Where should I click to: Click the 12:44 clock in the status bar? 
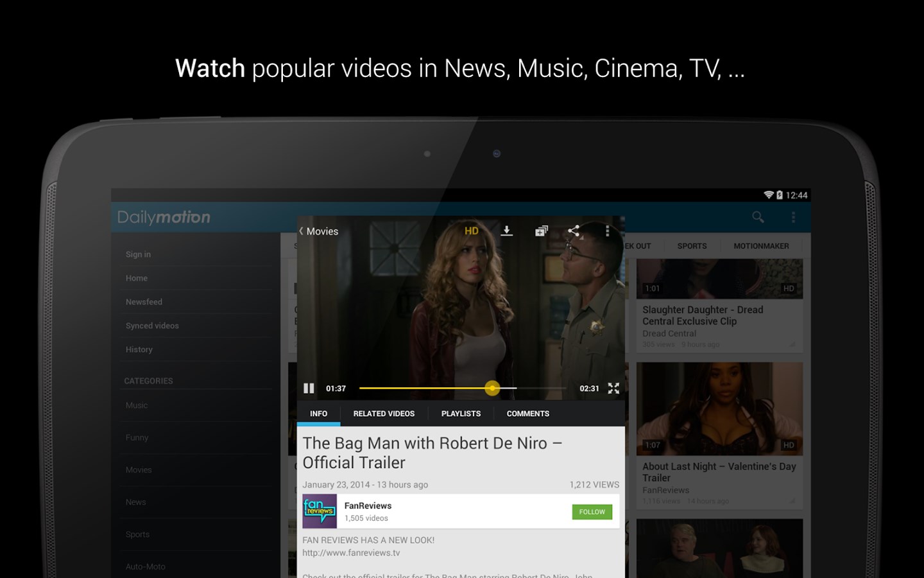coord(796,195)
